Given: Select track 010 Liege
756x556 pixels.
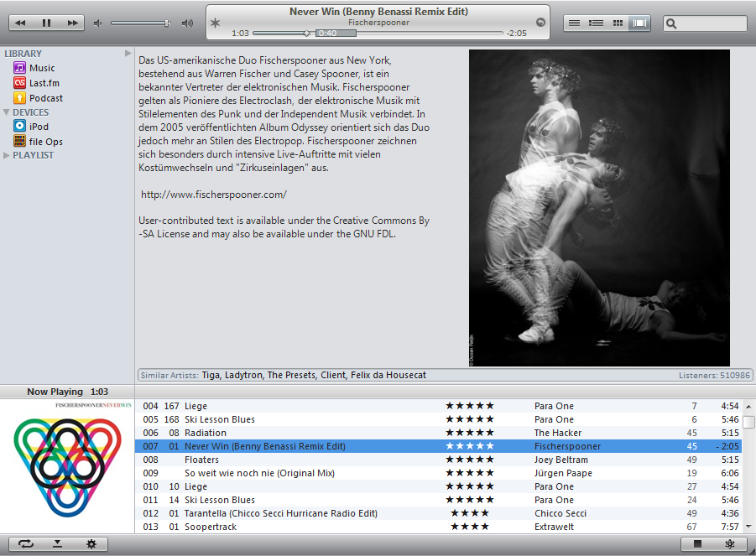Looking at the screenshot, I should [x=438, y=486].
